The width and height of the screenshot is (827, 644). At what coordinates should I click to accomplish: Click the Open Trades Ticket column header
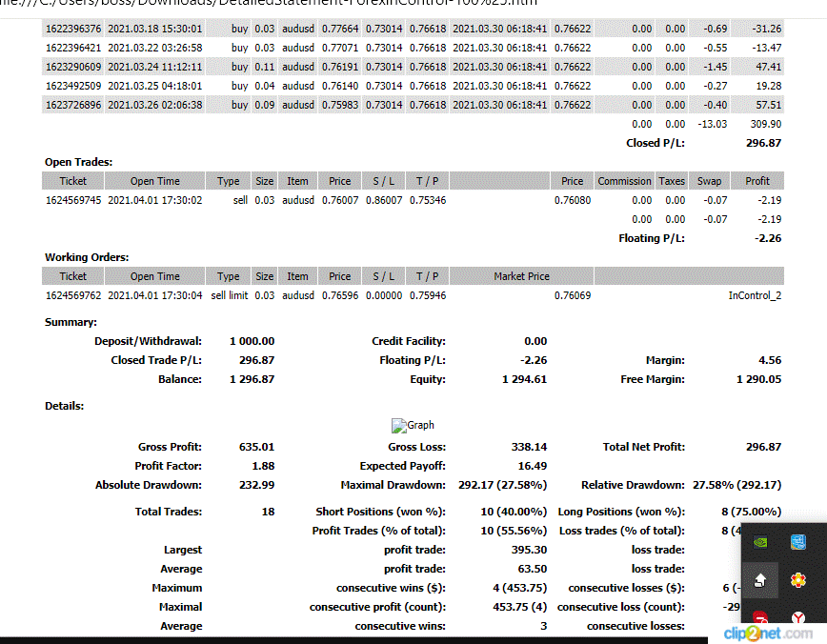tap(72, 181)
